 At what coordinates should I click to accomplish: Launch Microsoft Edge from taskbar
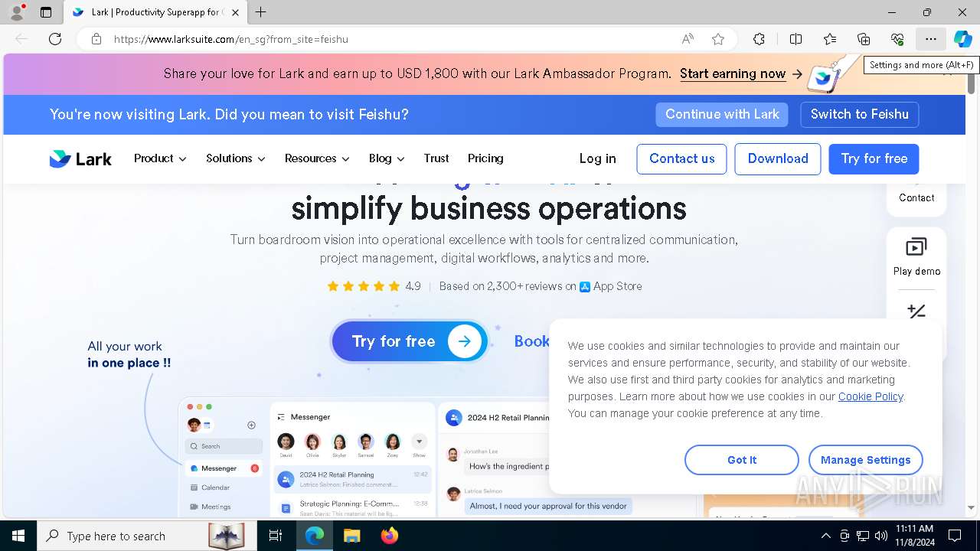315,536
